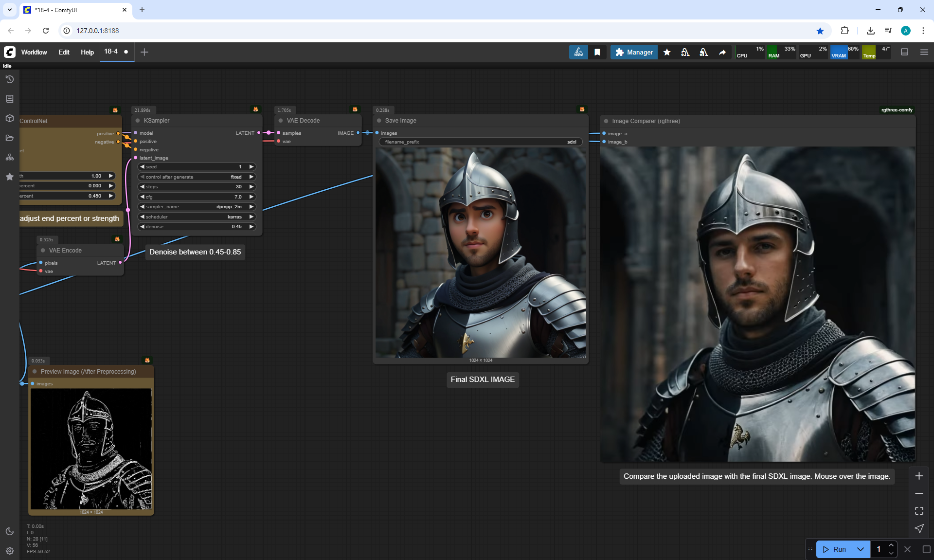The height and width of the screenshot is (560, 934).
Task: Open the scheduler karras combo box
Action: click(x=197, y=217)
